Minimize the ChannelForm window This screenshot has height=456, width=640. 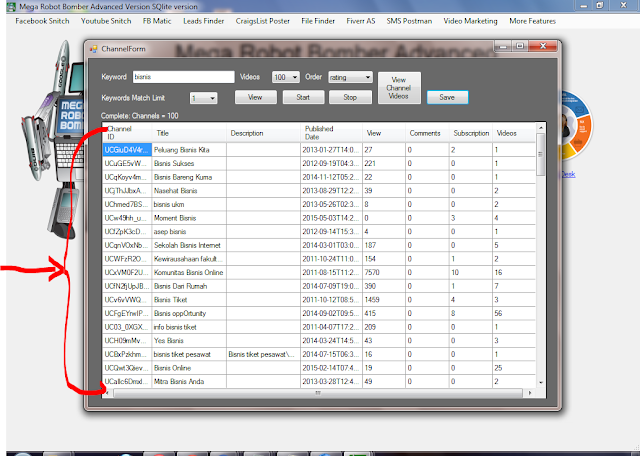[x=504, y=46]
